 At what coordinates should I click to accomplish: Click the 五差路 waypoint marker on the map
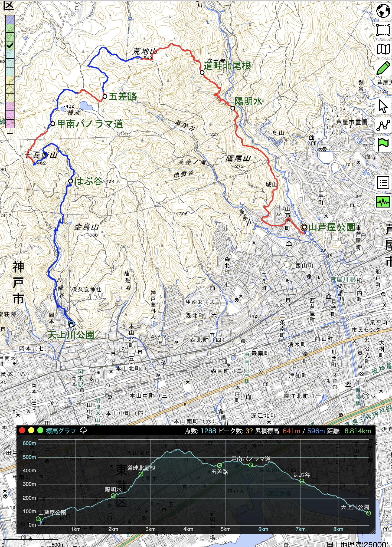pyautogui.click(x=105, y=96)
